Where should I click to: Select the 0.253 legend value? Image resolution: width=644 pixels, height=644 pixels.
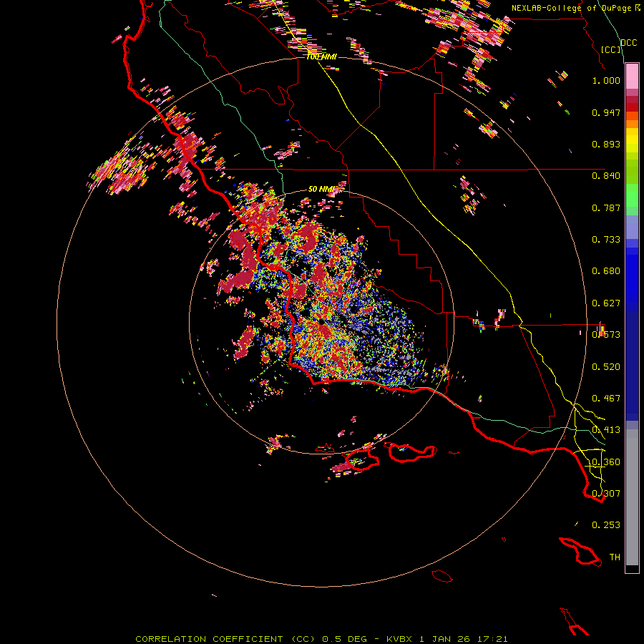click(x=606, y=525)
